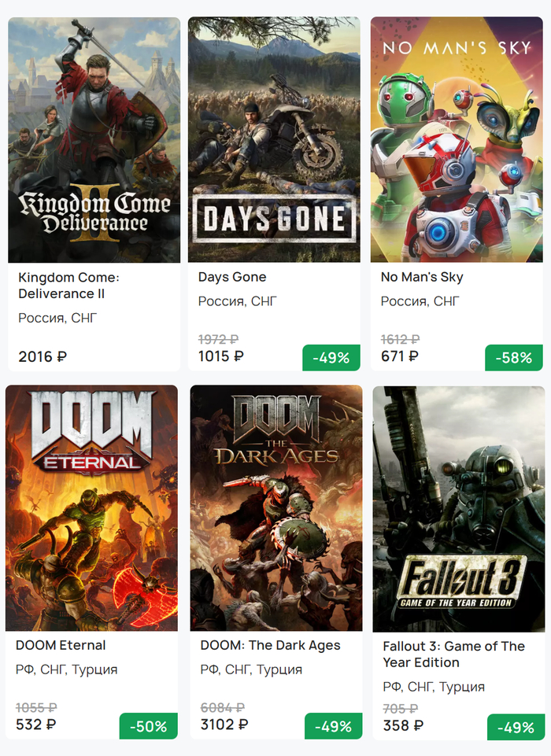Select the DOOM Eternal cover image
Viewport: 551px width, 756px height.
point(91,508)
